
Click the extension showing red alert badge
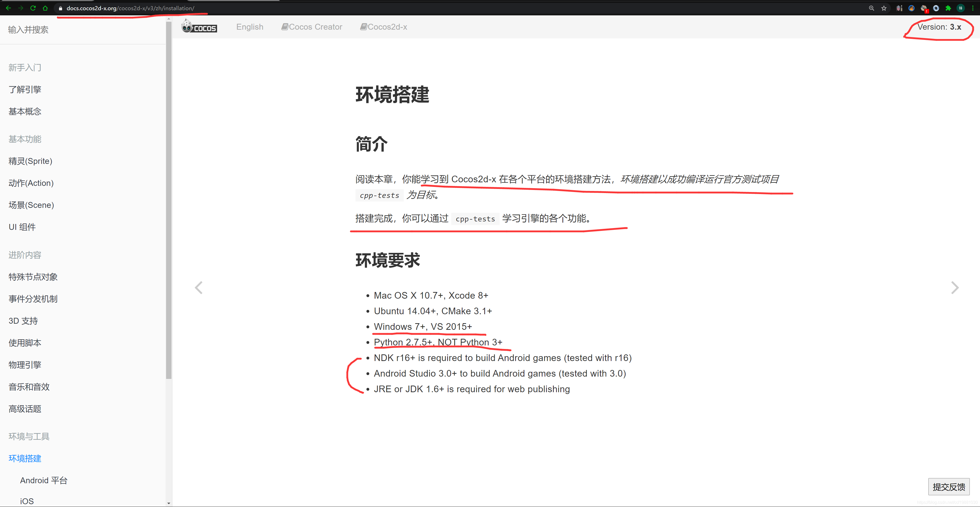(x=925, y=8)
